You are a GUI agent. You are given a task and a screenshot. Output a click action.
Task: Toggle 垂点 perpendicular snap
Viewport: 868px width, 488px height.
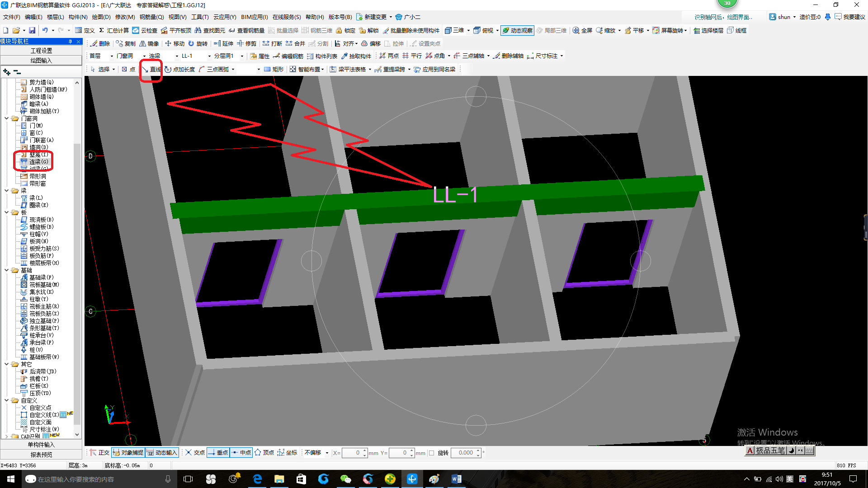coord(218,452)
